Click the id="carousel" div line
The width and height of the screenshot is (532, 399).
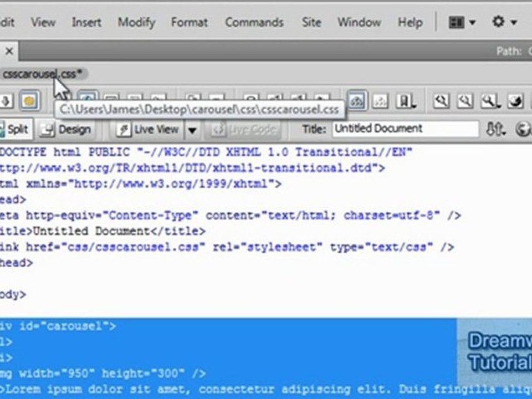tap(58, 326)
